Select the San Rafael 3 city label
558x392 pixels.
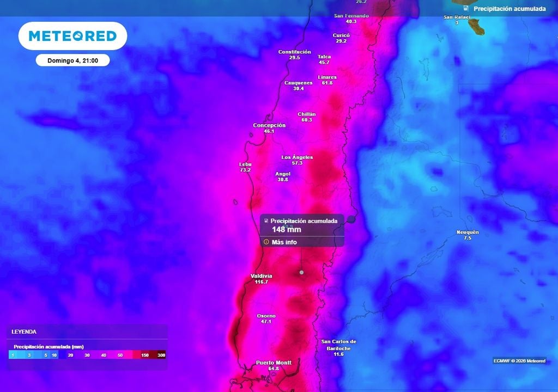457,20
